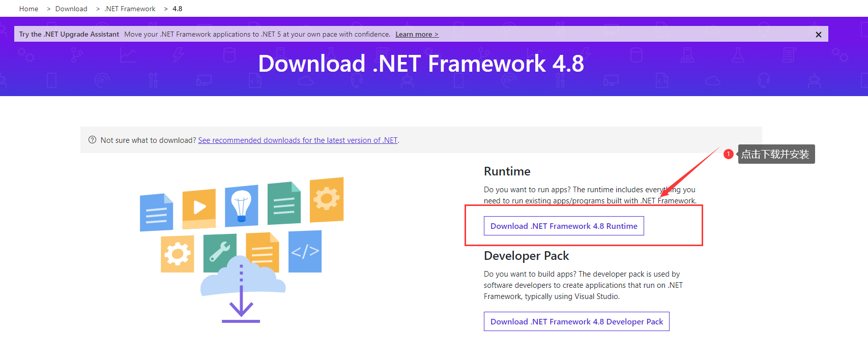The image size is (868, 358).
Task: Click Download .NET Framework 4.8 Runtime button
Action: [x=564, y=226]
